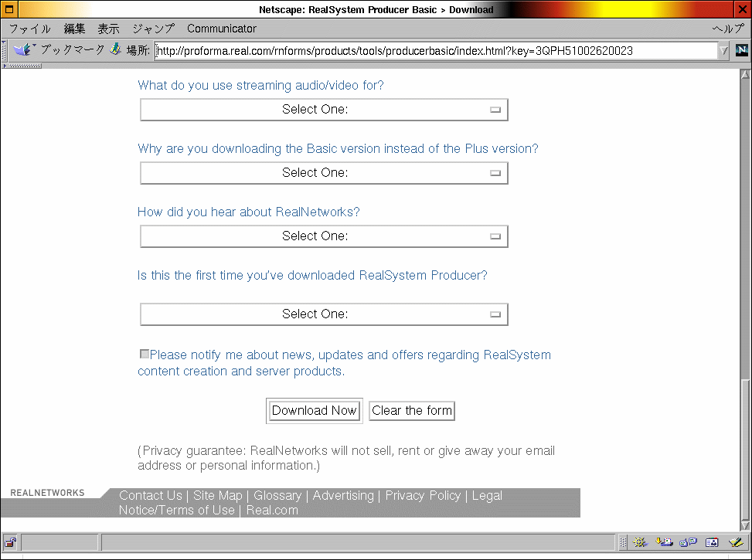Open the Bookmarks (ブックマーク) quick menu icon
752x560 pixels.
pos(24,49)
